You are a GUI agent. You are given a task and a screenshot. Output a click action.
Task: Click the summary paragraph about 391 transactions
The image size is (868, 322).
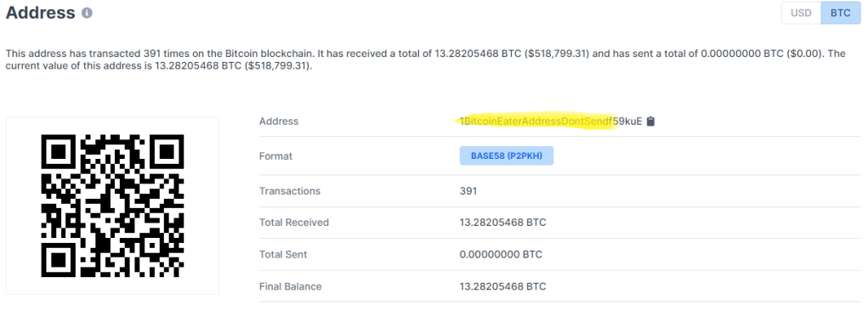point(426,59)
